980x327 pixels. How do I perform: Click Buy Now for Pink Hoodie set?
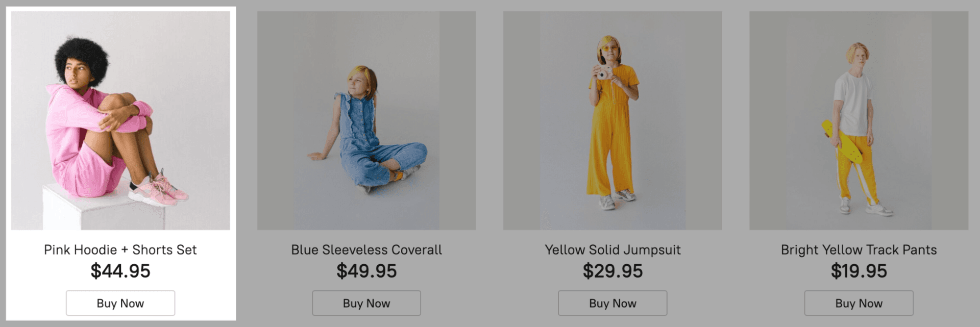[120, 303]
